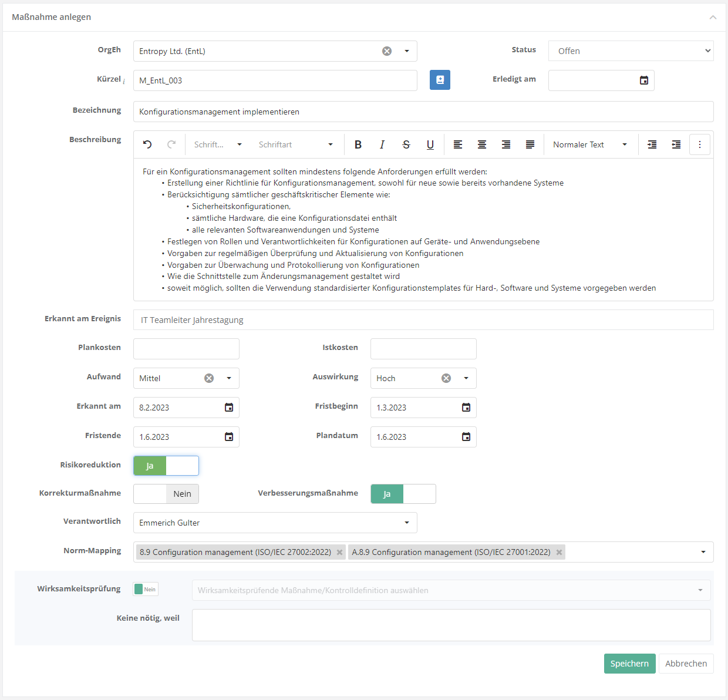Screen dimensions: 728x700
Task: Collapse the Maßnahme anlegen panel
Action: pos(713,17)
